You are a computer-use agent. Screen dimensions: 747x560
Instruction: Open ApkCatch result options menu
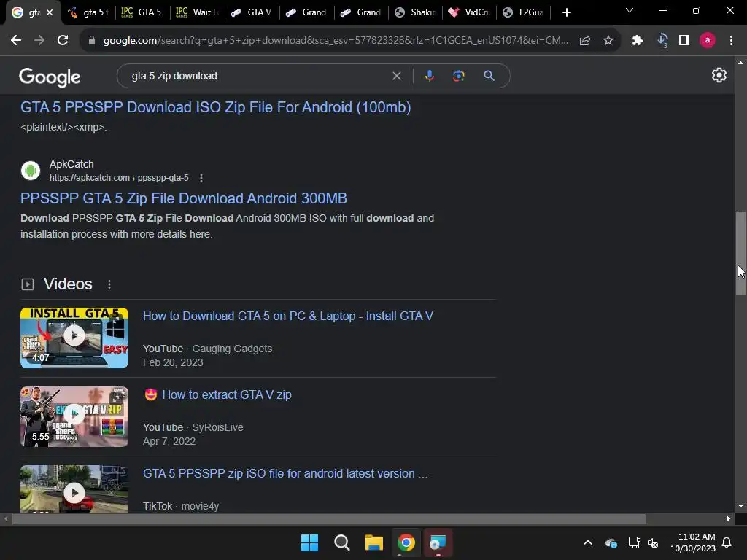[x=201, y=178]
